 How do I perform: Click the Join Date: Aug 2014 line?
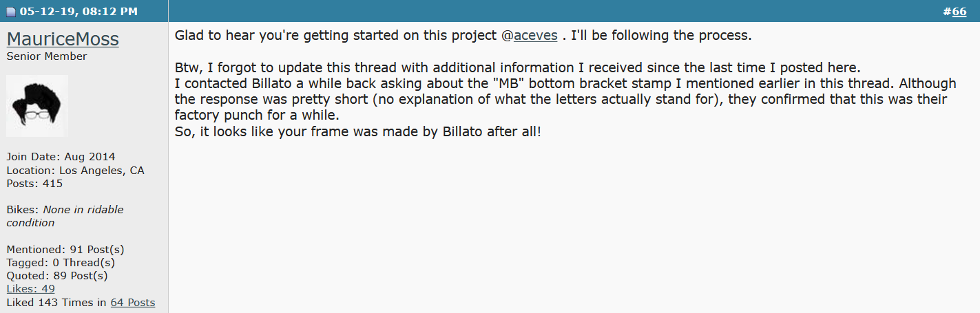click(61, 157)
